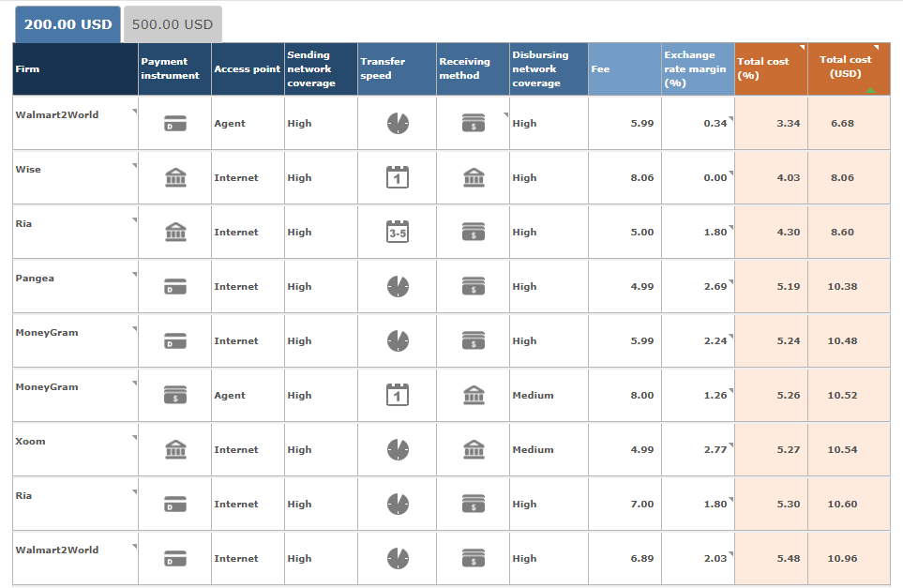Click the Total cost (USD) column header

pyautogui.click(x=849, y=68)
